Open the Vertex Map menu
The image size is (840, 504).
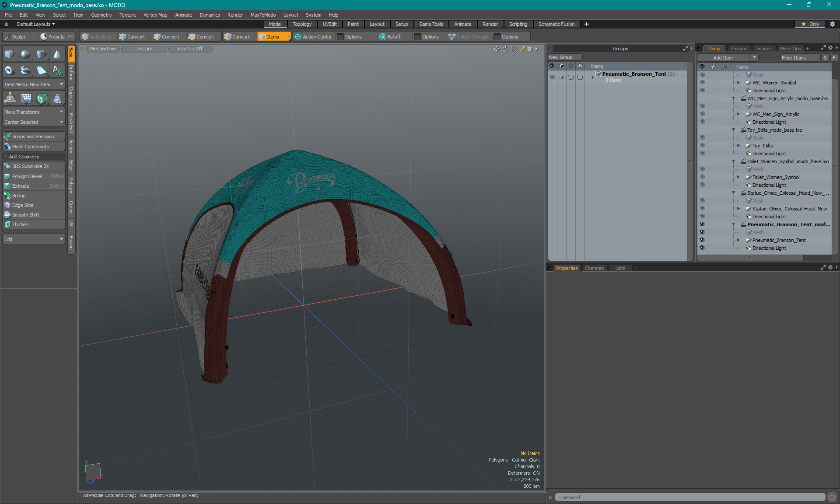click(x=155, y=15)
